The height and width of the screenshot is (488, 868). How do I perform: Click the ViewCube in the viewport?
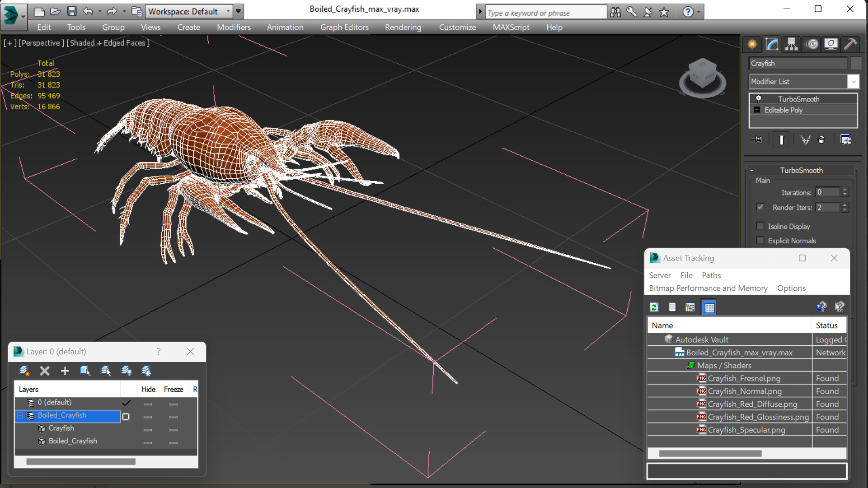[702, 77]
